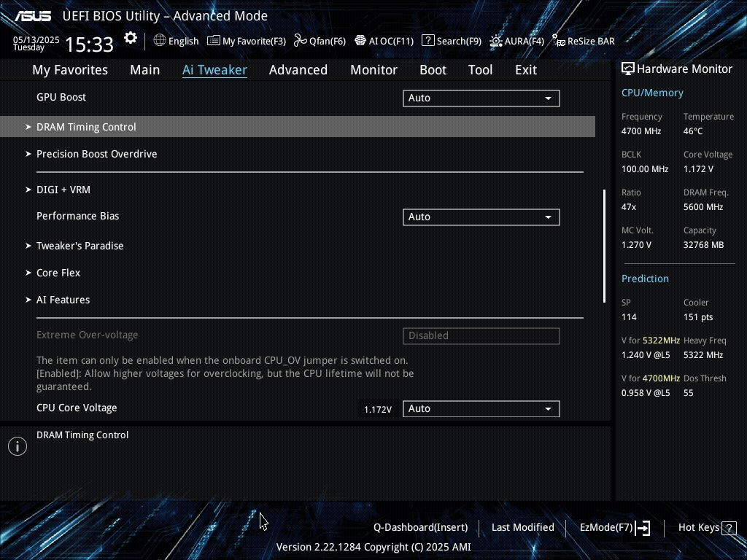Switch to the Main tab

point(145,70)
